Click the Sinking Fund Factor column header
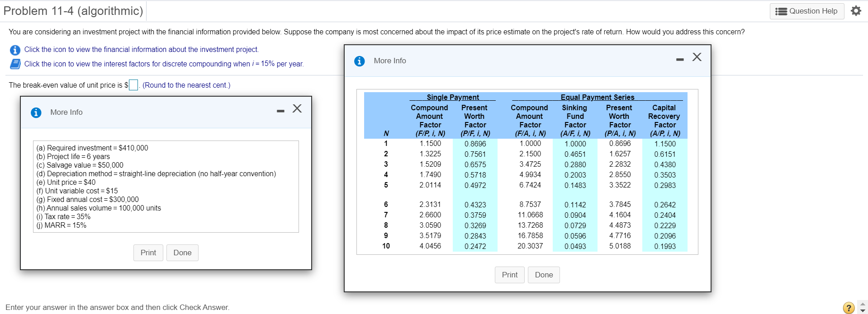 575,120
